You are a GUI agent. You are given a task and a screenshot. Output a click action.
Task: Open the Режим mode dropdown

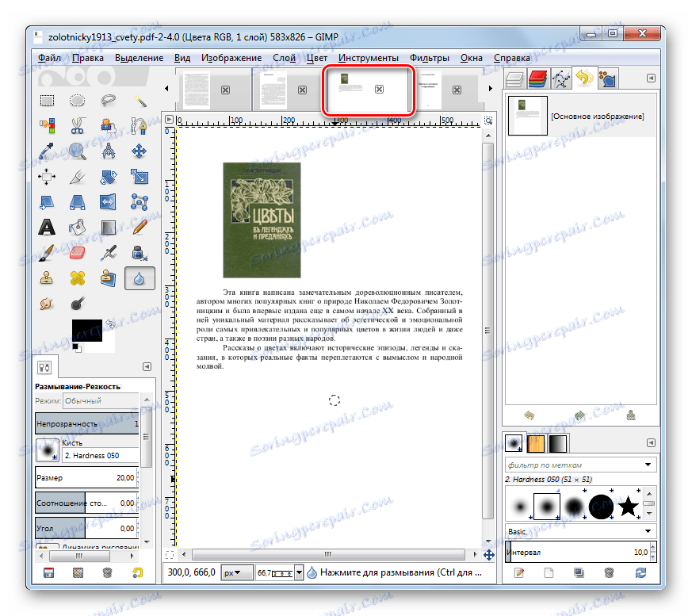tap(101, 401)
